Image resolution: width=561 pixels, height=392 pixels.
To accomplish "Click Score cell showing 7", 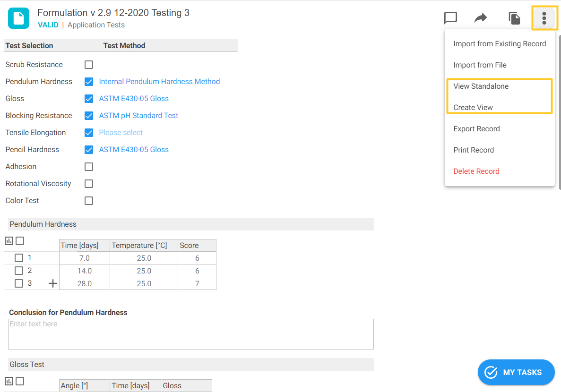I will 197,284.
